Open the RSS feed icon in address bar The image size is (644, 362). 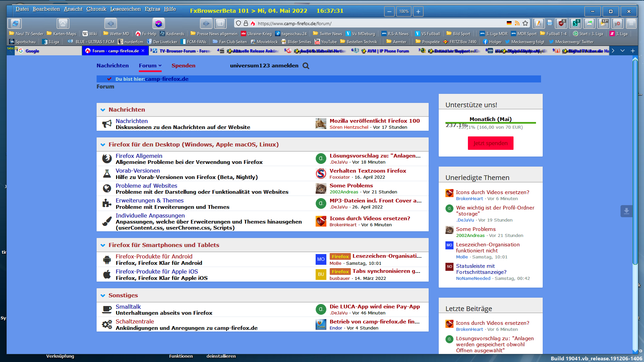(x=517, y=23)
